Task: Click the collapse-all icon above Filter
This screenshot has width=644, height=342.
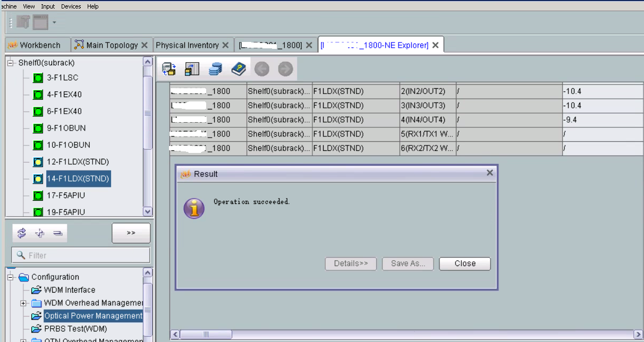Action: 58,233
